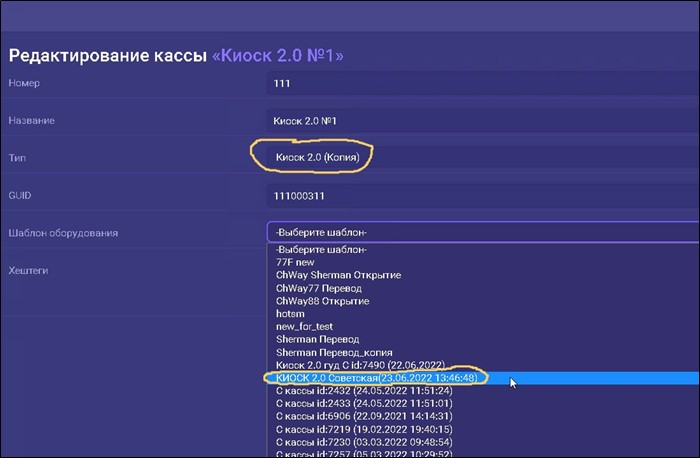The width and height of the screenshot is (700, 458).
Task: Click the Название field containing Киоск 2.0 №1
Action: pos(483,121)
